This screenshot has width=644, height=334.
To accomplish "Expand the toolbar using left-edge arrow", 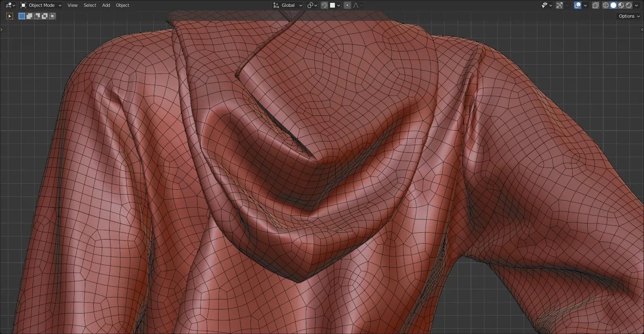I will (x=2, y=29).
